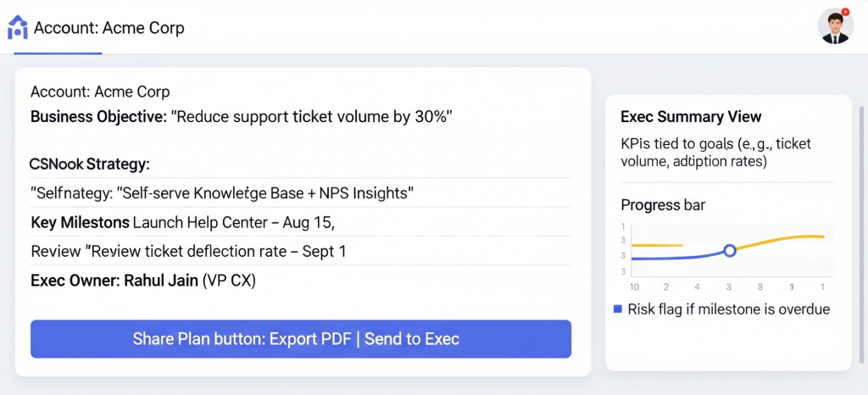Screen dimensions: 868x395
Task: Click the blue risk flag square icon
Action: pyautogui.click(x=617, y=309)
